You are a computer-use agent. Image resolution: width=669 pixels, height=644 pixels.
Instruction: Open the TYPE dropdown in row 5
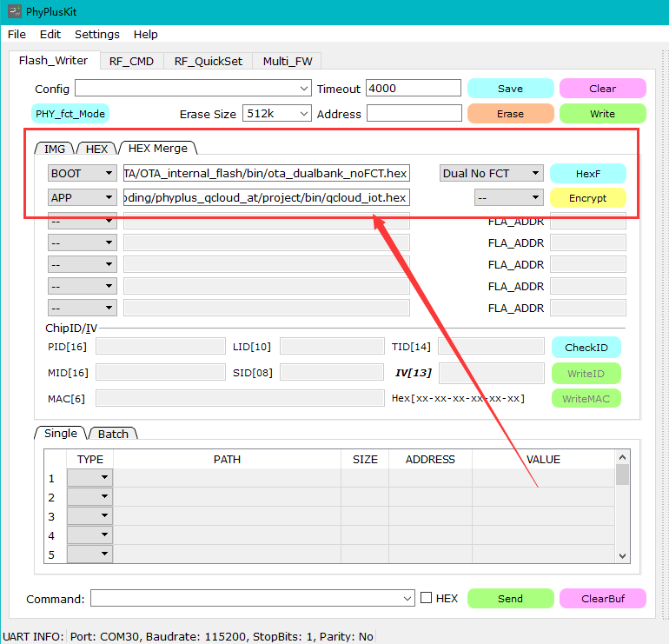coord(89,554)
